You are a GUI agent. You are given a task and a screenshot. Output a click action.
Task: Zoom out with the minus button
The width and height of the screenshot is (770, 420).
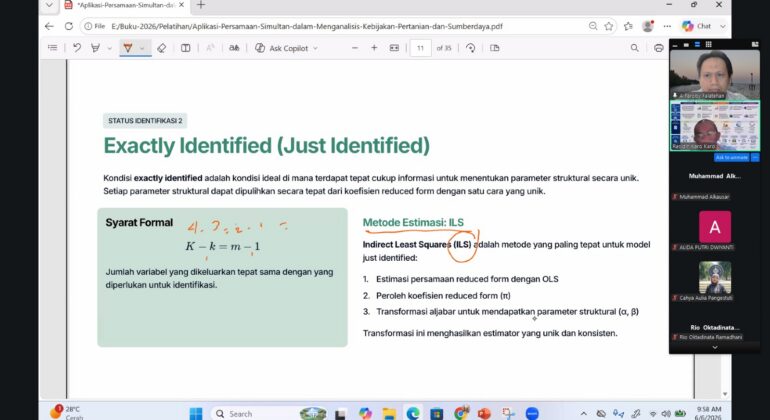(x=355, y=48)
